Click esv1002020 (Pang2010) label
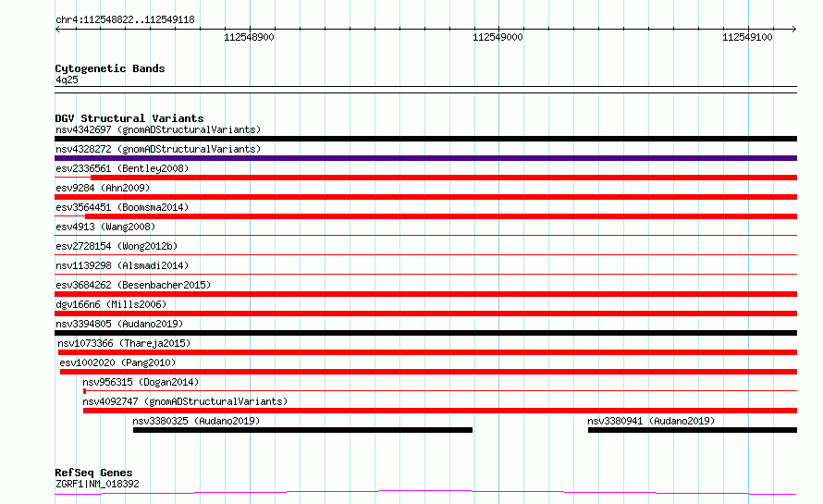The width and height of the screenshot is (823, 504). coord(117,363)
